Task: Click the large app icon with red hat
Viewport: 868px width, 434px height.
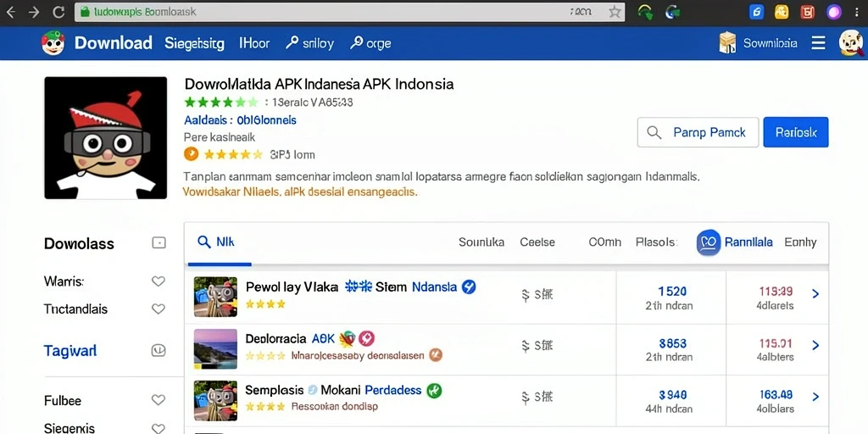Action: [x=106, y=138]
